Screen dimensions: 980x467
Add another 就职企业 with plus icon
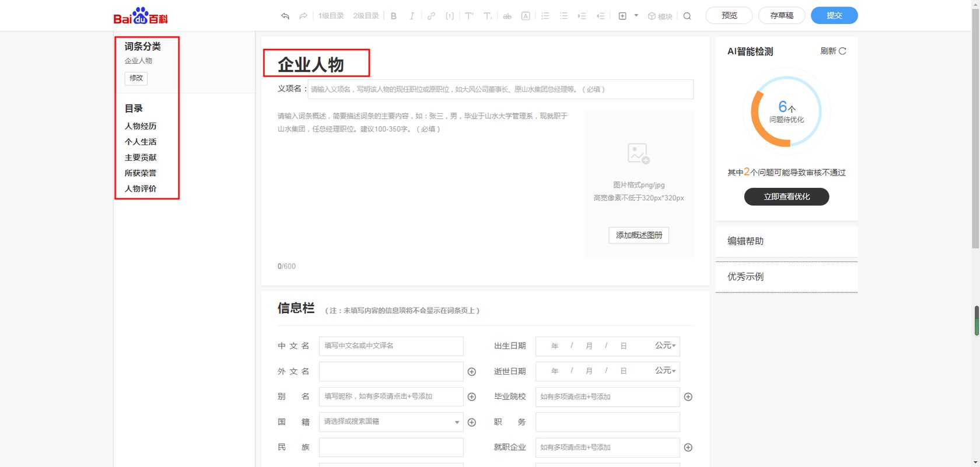click(688, 448)
